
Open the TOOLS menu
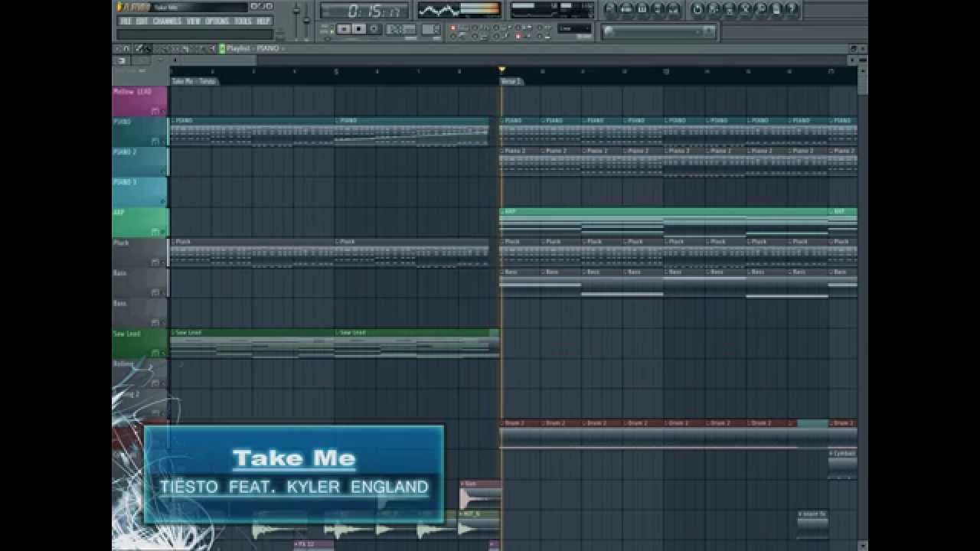243,21
